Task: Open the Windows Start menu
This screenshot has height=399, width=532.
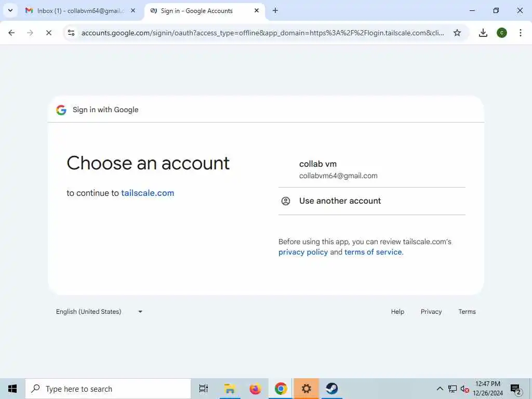Action: [x=12, y=389]
